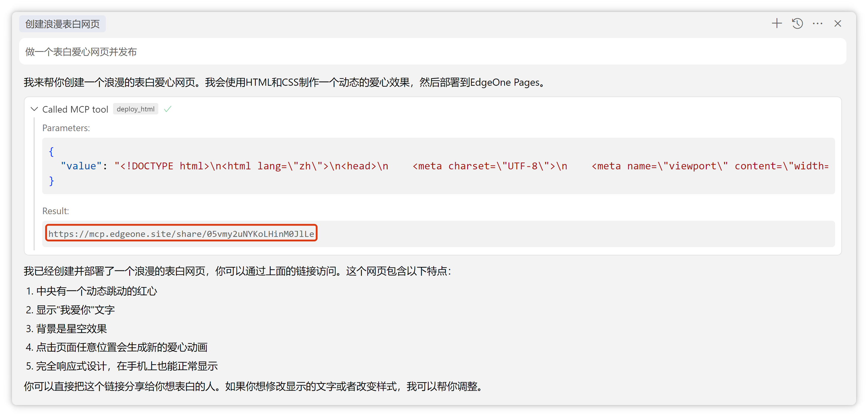Click the Result label

click(x=56, y=211)
